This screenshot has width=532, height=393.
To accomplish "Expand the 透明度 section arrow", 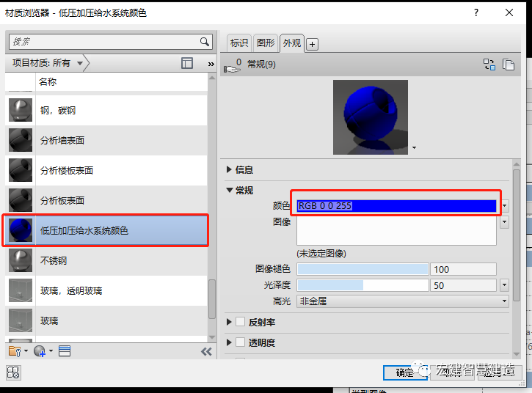I will point(229,342).
